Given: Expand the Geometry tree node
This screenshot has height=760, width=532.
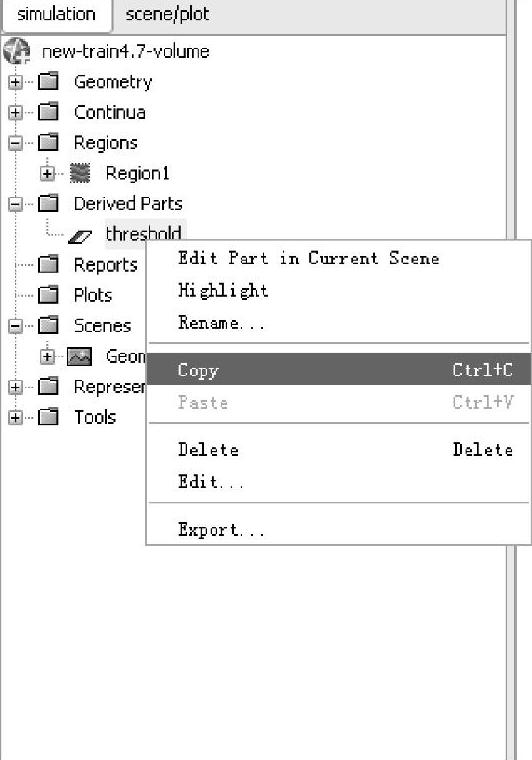Looking at the screenshot, I should coord(16,82).
